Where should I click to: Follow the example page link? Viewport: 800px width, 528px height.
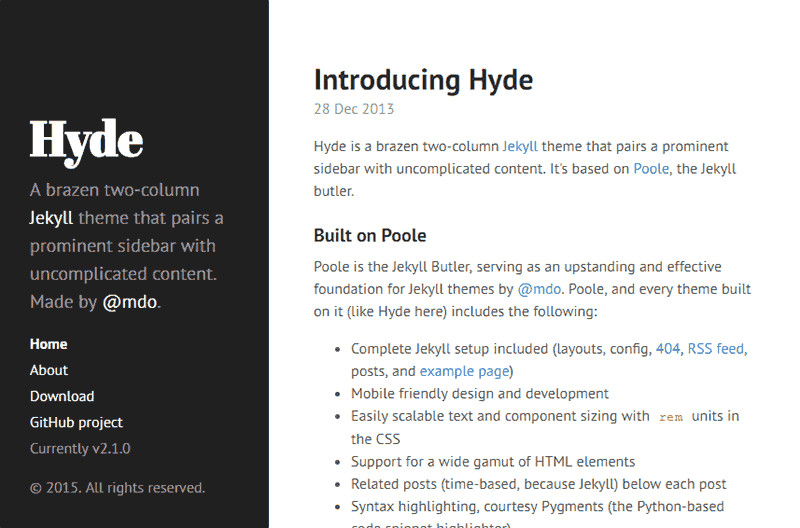464,371
